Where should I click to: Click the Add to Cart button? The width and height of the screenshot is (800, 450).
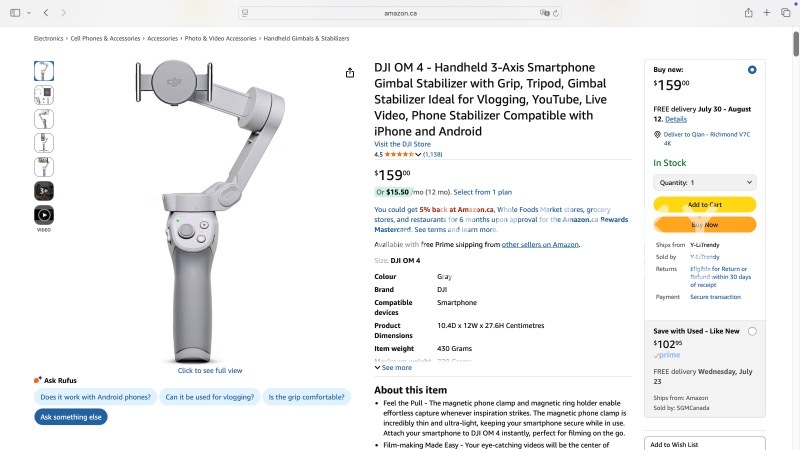coord(705,205)
